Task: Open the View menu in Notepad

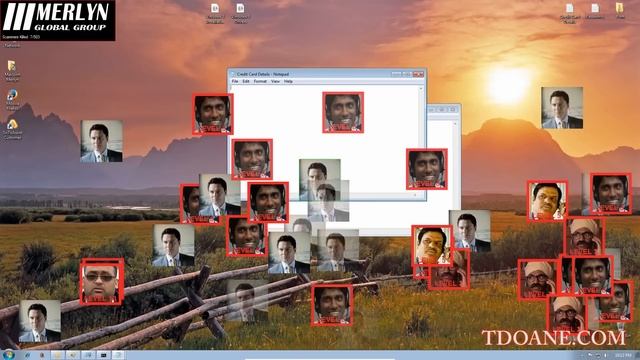Action: [x=276, y=81]
